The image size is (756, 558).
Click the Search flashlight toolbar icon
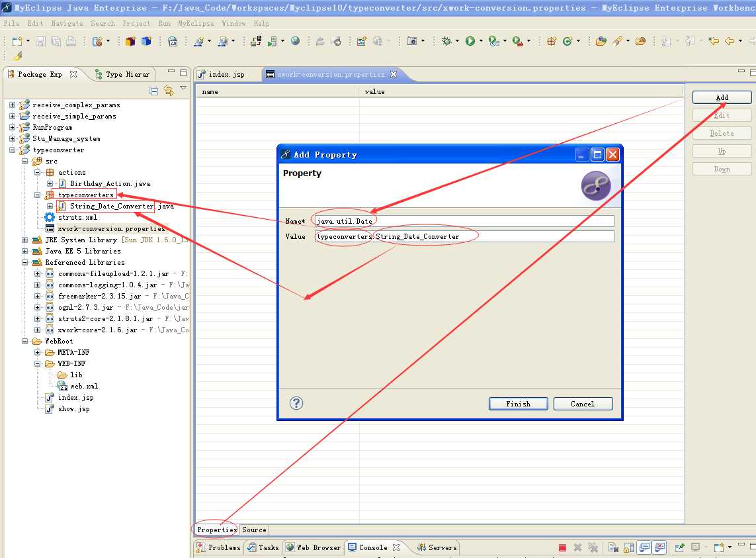618,41
